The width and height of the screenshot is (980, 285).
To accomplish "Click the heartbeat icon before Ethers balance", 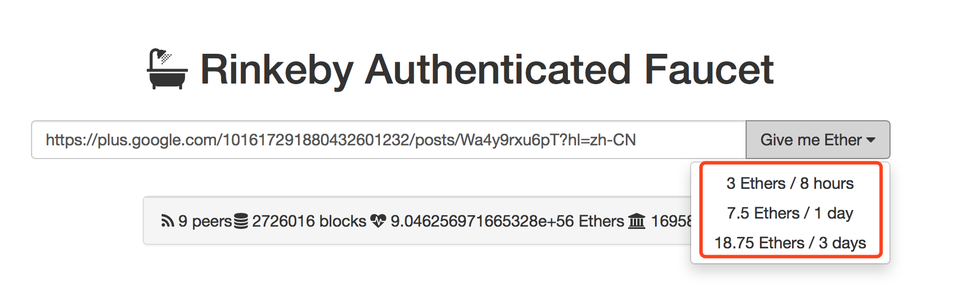I will [378, 221].
